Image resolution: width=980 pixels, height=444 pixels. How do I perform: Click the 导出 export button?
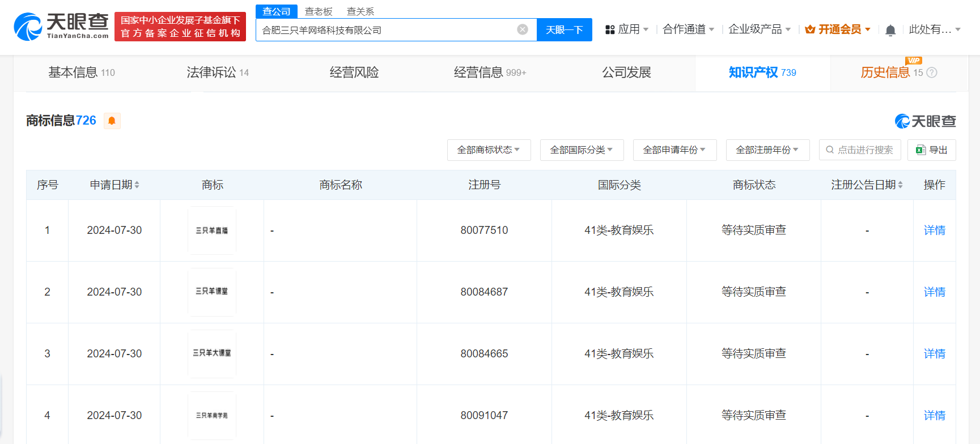pyautogui.click(x=932, y=150)
